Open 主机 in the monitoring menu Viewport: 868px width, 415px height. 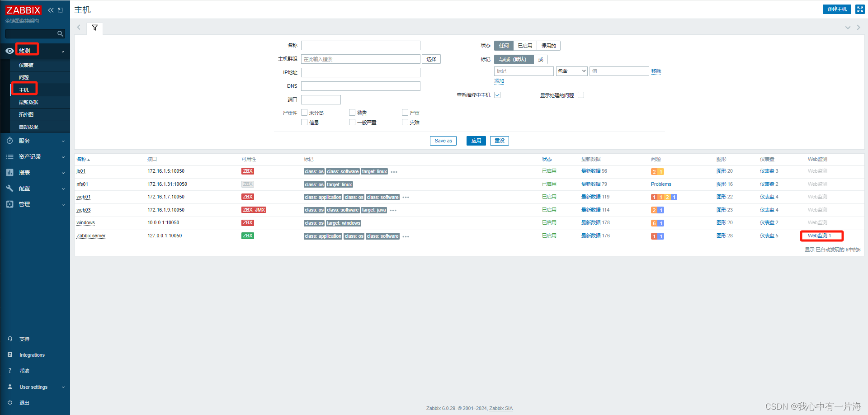(x=24, y=90)
